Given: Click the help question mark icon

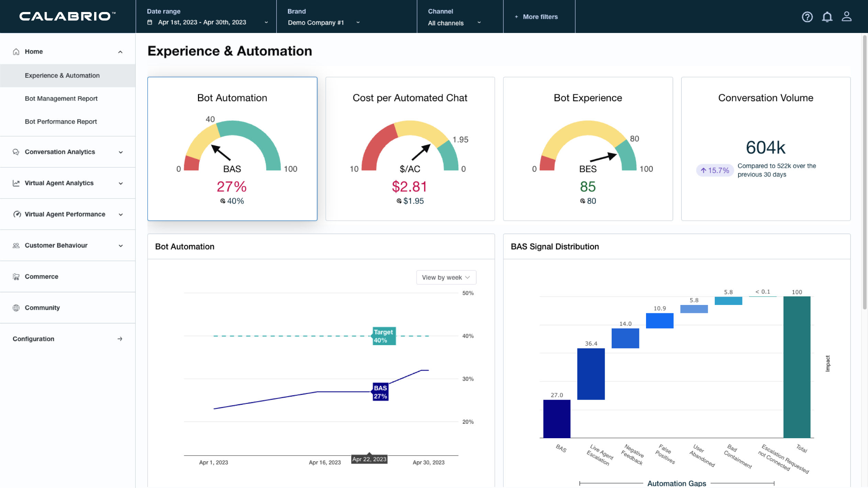Looking at the screenshot, I should pyautogui.click(x=807, y=17).
